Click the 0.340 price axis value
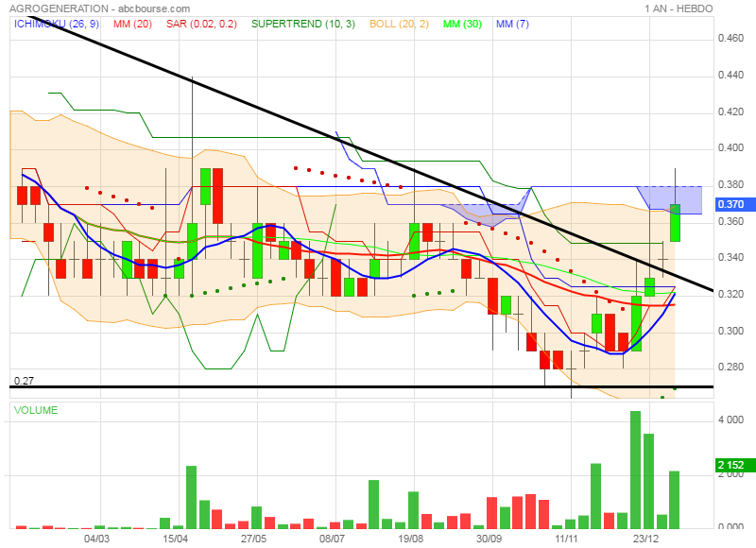Viewport: 756px width, 548px height. (730, 258)
